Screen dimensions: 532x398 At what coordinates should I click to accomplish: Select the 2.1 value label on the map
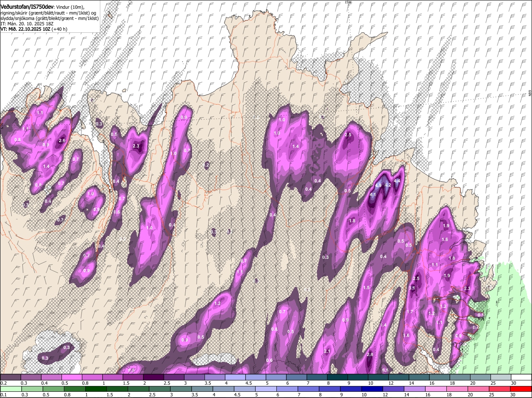(x=327, y=351)
